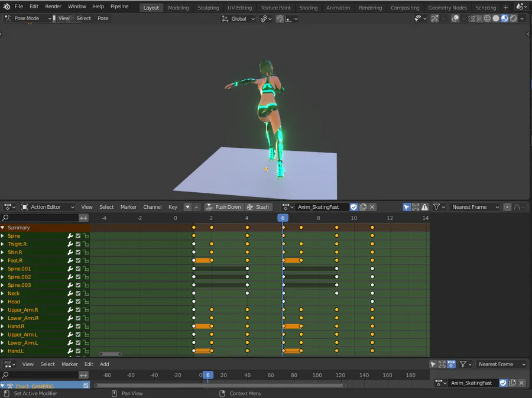Expand the Spine channel group
This screenshot has height=398, width=532.
3,235
